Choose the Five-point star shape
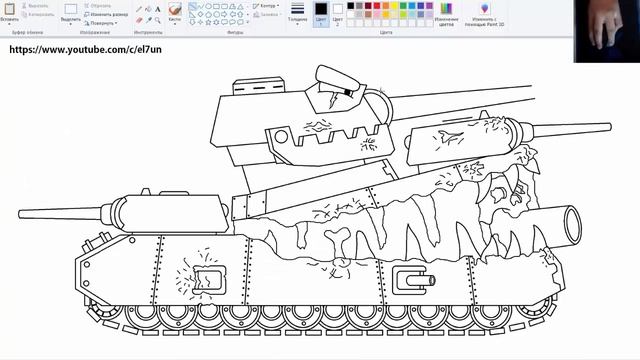The image size is (640, 360). point(208,22)
